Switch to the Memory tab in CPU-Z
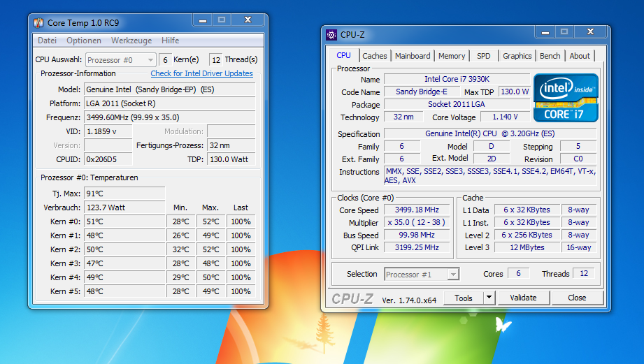The height and width of the screenshot is (364, 644). click(452, 56)
